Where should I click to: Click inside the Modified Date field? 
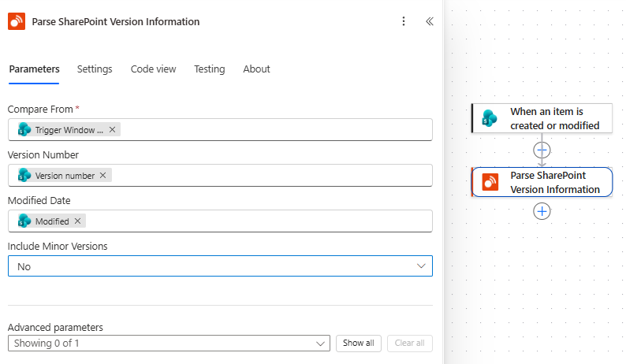[220, 221]
